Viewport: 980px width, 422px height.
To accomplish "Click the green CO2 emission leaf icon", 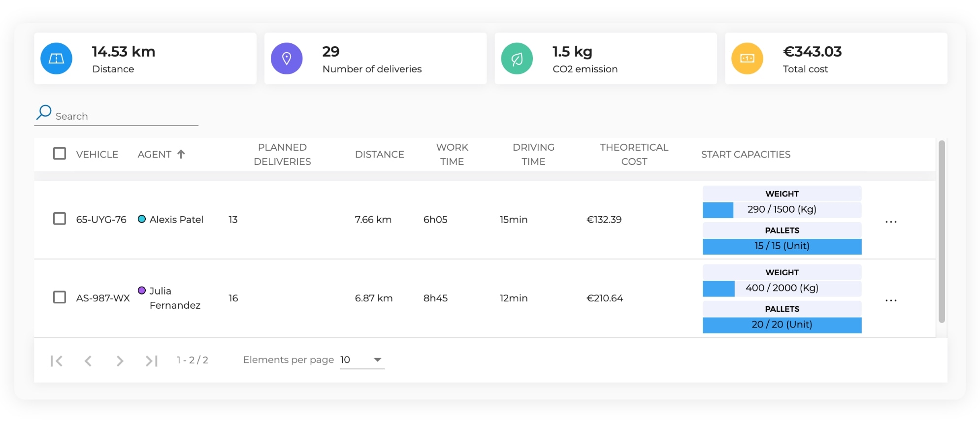I will [x=517, y=59].
